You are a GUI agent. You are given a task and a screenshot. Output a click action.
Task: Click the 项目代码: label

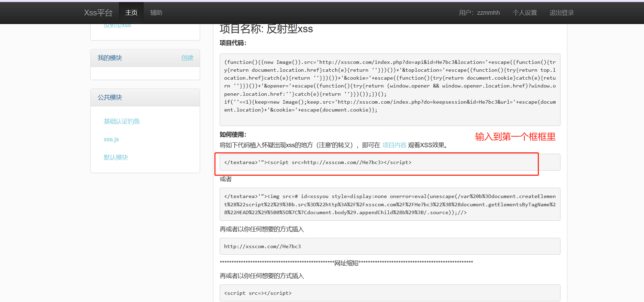point(233,43)
